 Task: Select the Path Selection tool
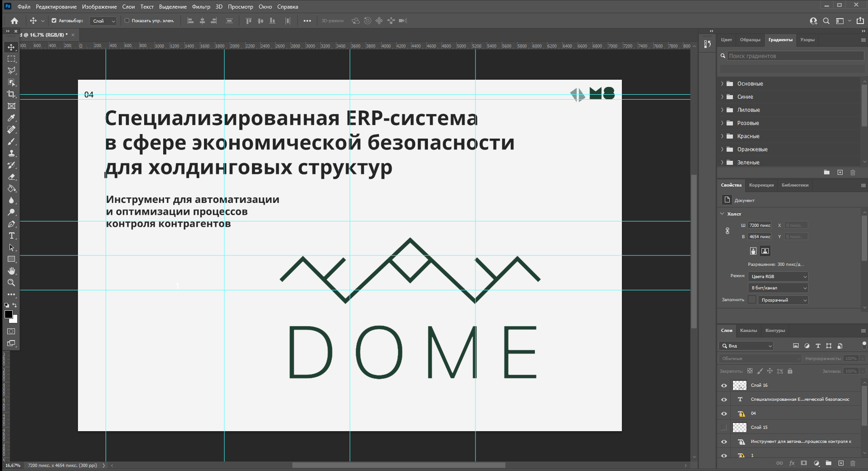(11, 247)
